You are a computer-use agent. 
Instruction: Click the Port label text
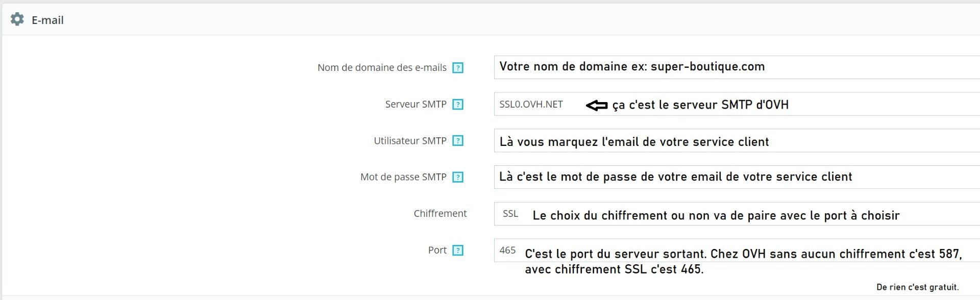(x=437, y=250)
